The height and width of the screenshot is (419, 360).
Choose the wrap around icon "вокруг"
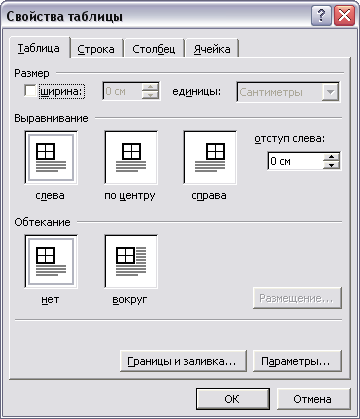click(131, 261)
